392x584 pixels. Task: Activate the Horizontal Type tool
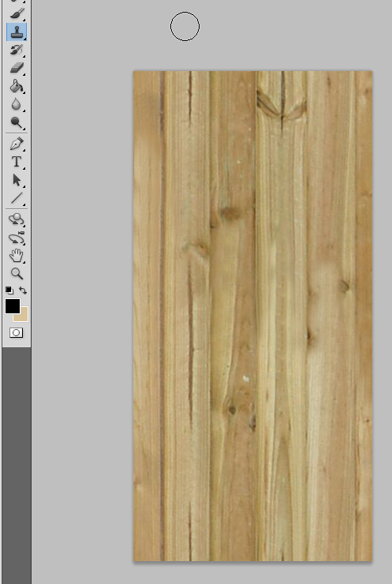click(17, 162)
